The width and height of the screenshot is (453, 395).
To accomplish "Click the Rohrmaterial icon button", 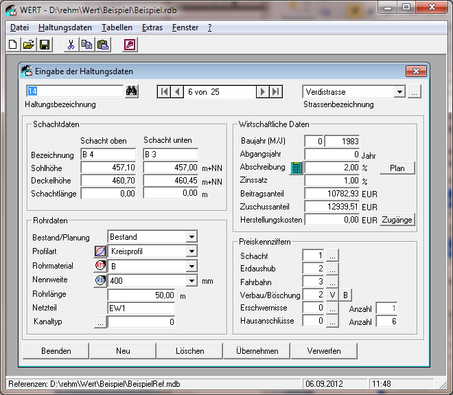I will click(100, 266).
